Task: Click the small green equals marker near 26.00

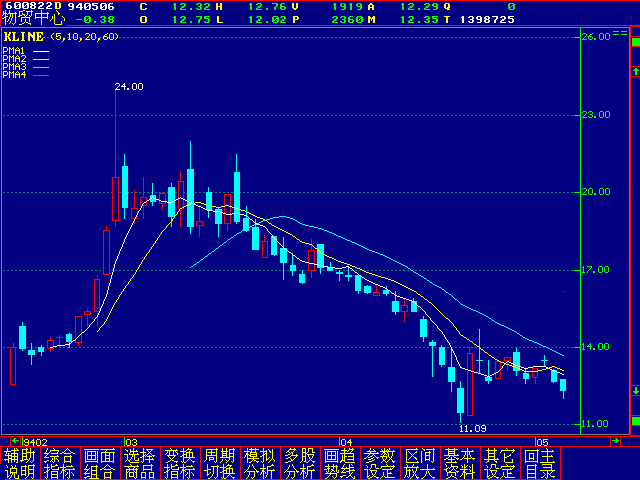Action: (619, 33)
